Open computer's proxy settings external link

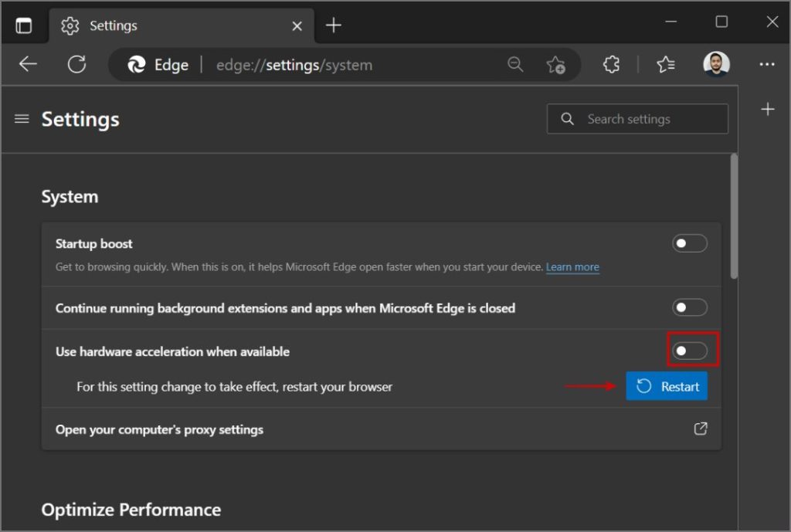coord(701,429)
